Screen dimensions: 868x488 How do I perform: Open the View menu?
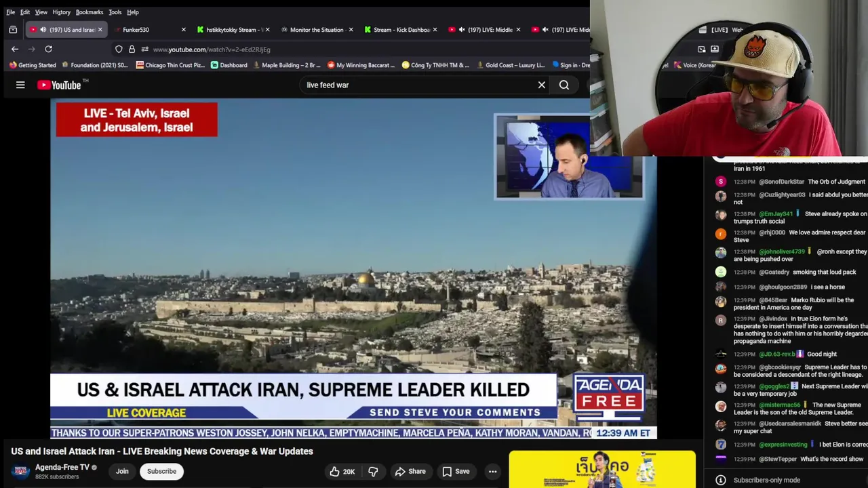point(41,12)
